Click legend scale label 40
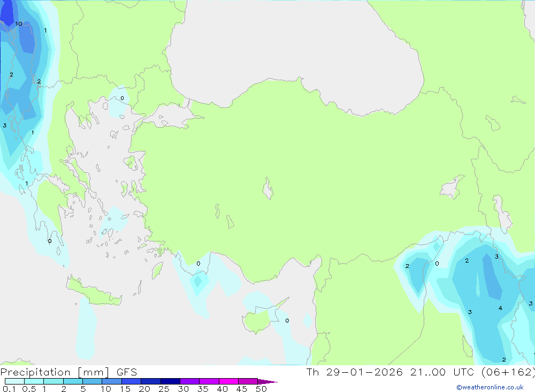This screenshot has height=392, width=535. (222, 389)
